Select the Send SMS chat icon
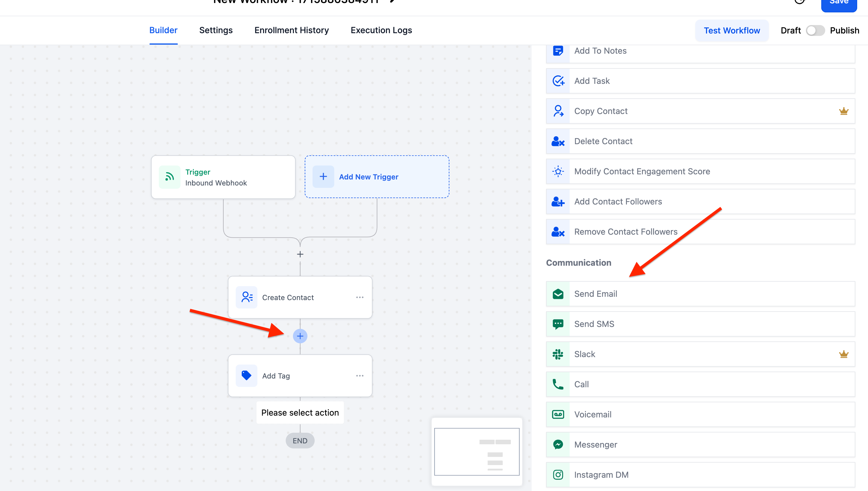This screenshot has height=491, width=868. [558, 324]
